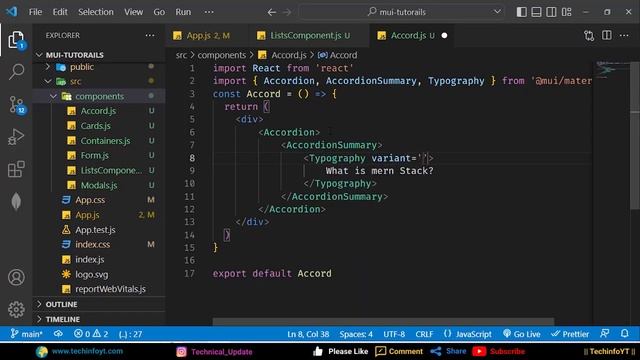Click the horizontal scrollbar below the editor

pos(383,322)
